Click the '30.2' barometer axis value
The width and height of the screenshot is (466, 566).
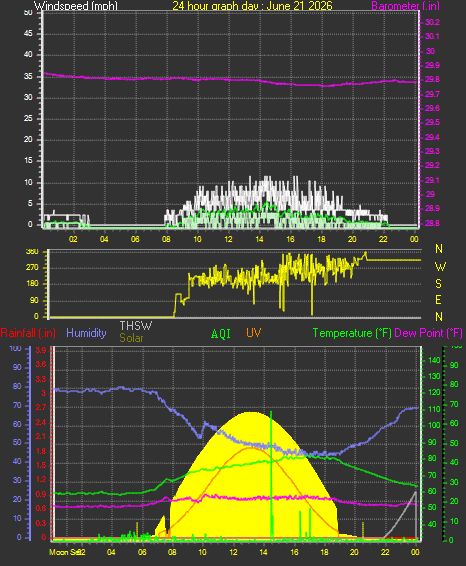[x=432, y=22]
